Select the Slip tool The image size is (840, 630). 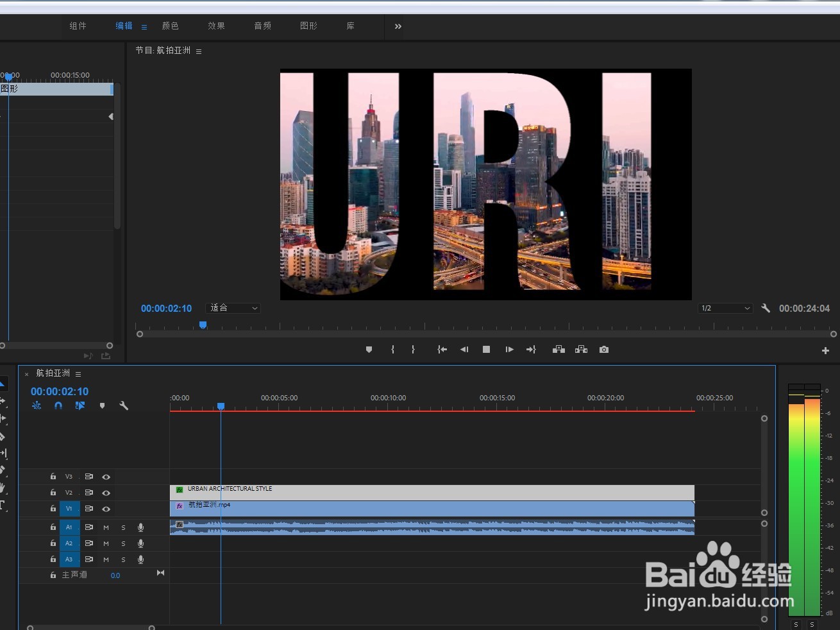(3, 453)
